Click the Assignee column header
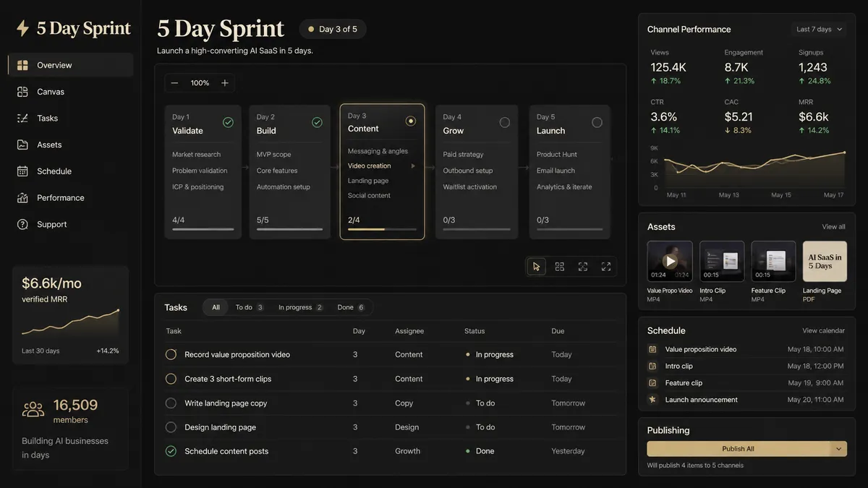The image size is (868, 488). pyautogui.click(x=409, y=331)
